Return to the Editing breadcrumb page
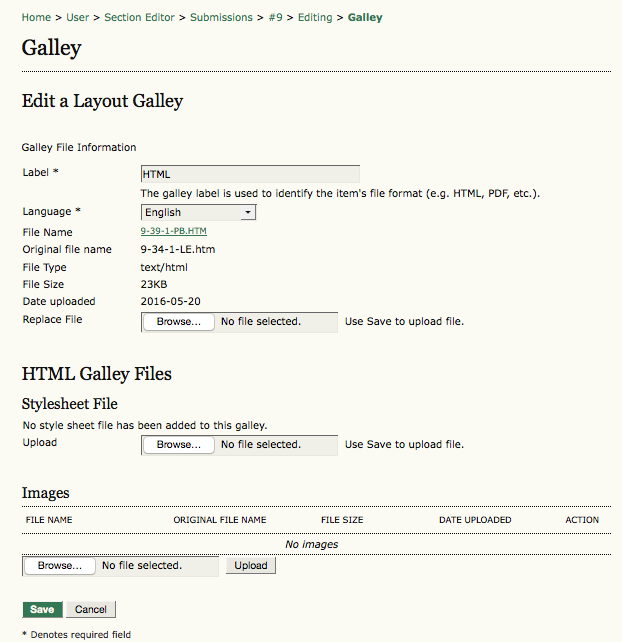This screenshot has height=642, width=622. [315, 17]
